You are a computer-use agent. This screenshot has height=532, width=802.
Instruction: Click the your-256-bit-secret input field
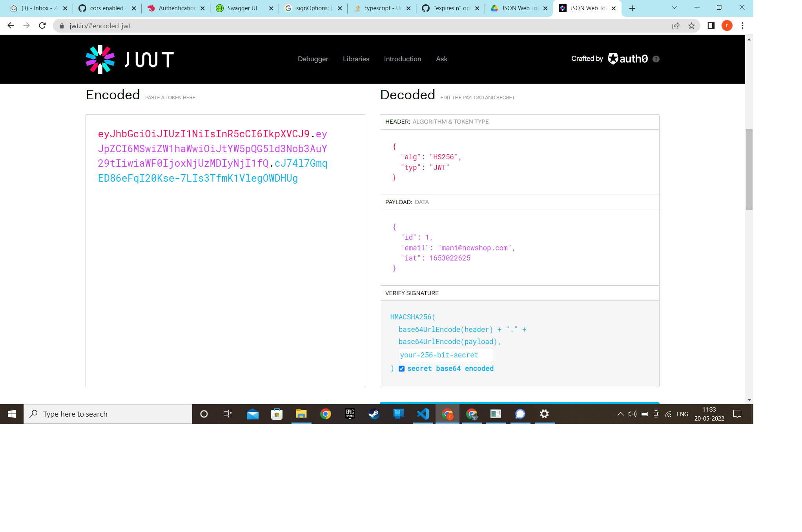point(446,355)
